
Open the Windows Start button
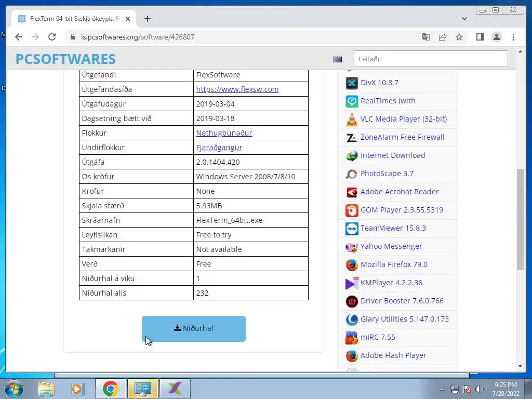pos(13,389)
